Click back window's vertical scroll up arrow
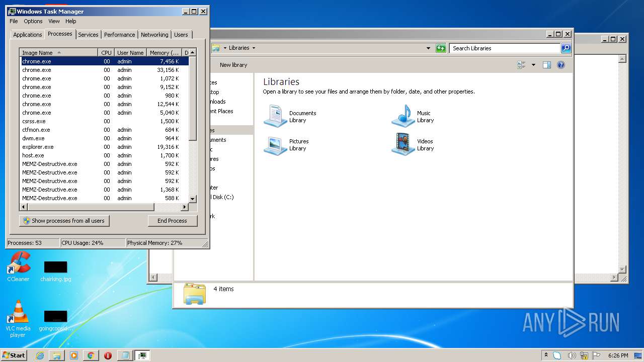The width and height of the screenshot is (644, 362). tap(622, 59)
